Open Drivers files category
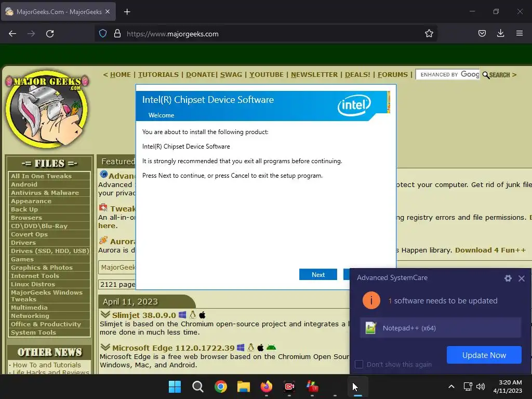 23,243
